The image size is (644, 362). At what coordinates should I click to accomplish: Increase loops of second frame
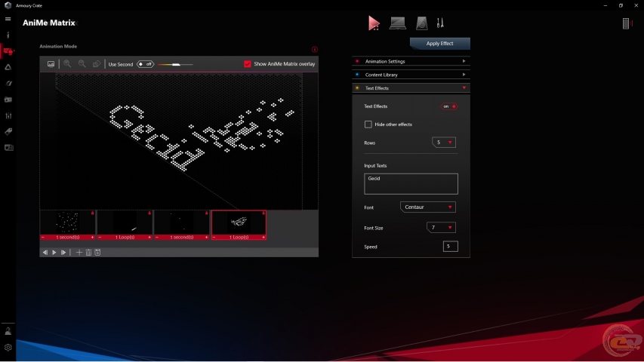(x=149, y=238)
